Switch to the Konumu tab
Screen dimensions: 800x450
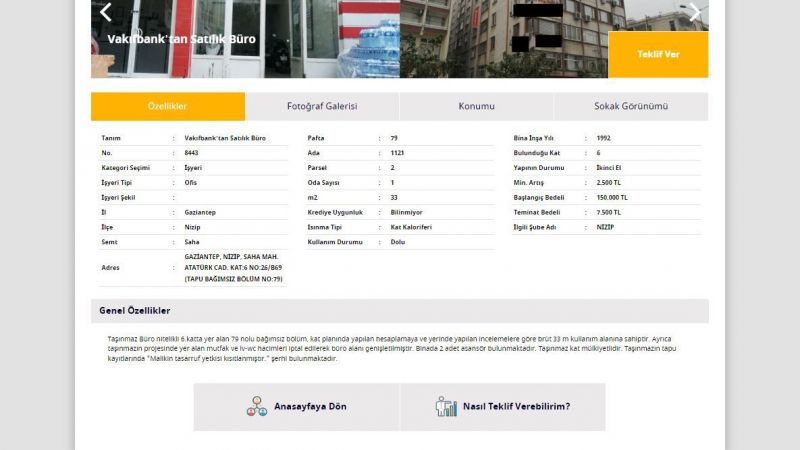tap(476, 106)
